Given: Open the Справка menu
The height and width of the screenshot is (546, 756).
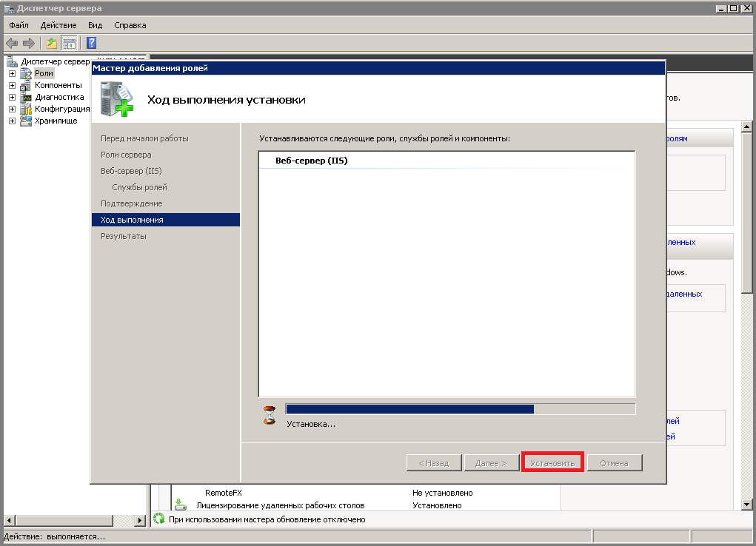Looking at the screenshot, I should [130, 25].
